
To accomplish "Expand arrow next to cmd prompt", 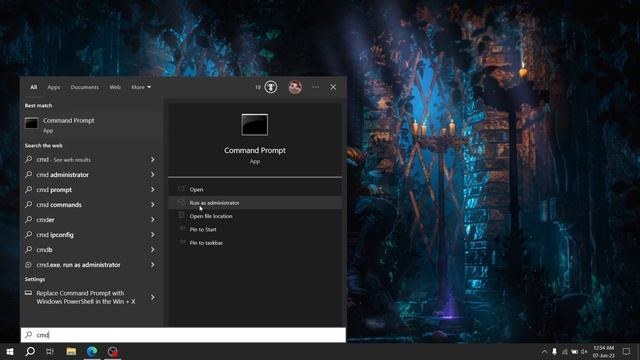I will coord(152,190).
